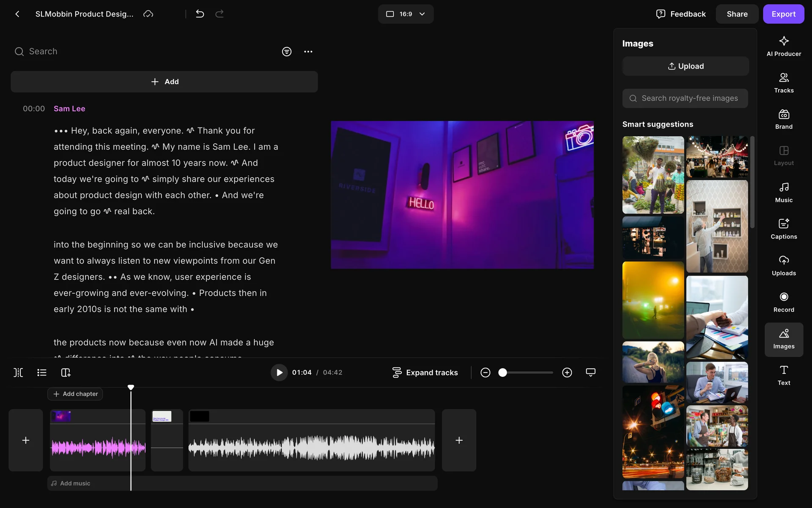Click the split clip tool icon
This screenshot has width=812, height=508.
(18, 373)
